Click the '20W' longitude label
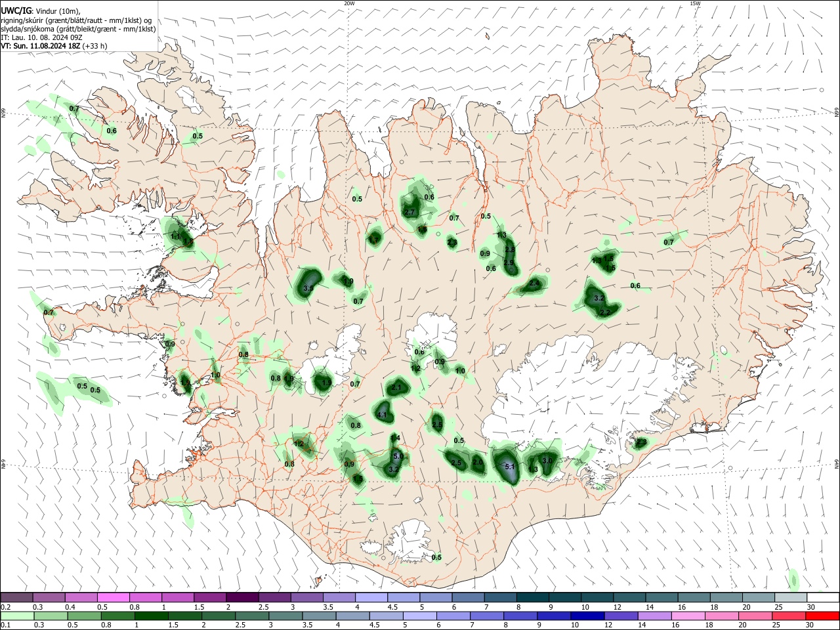 (x=349, y=3)
